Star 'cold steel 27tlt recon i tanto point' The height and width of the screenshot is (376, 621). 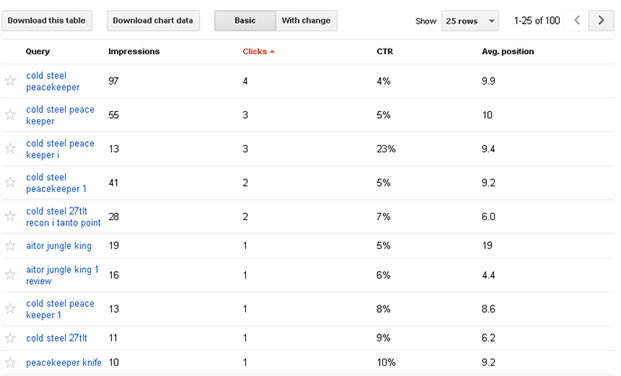(10, 216)
